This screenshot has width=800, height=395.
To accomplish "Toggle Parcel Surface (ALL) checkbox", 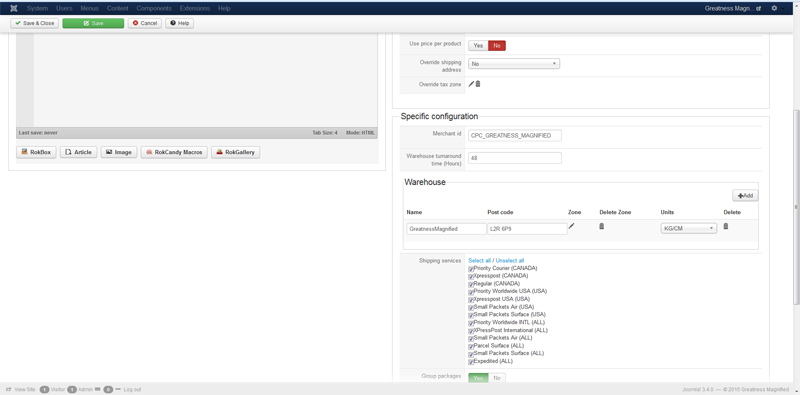I will [471, 347].
